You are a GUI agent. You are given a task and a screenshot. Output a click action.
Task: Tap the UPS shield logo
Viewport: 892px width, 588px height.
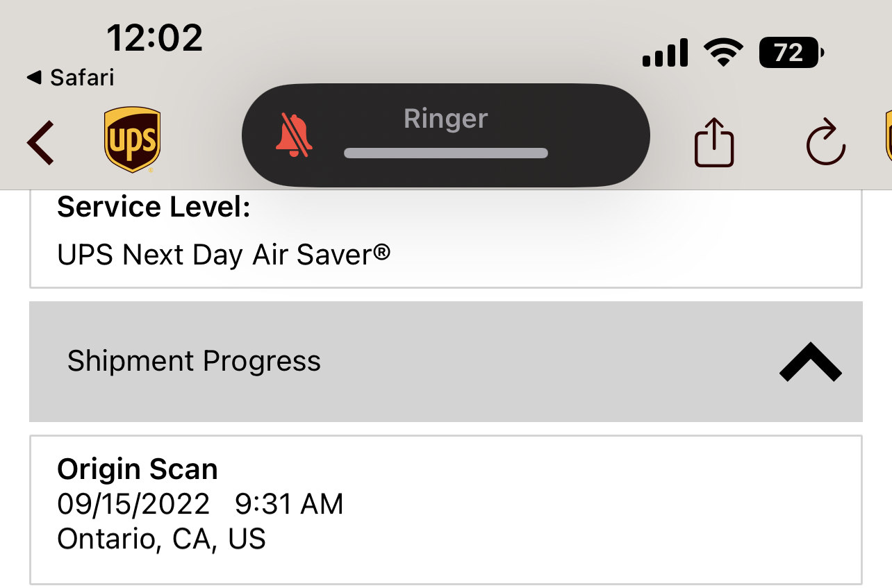click(132, 140)
